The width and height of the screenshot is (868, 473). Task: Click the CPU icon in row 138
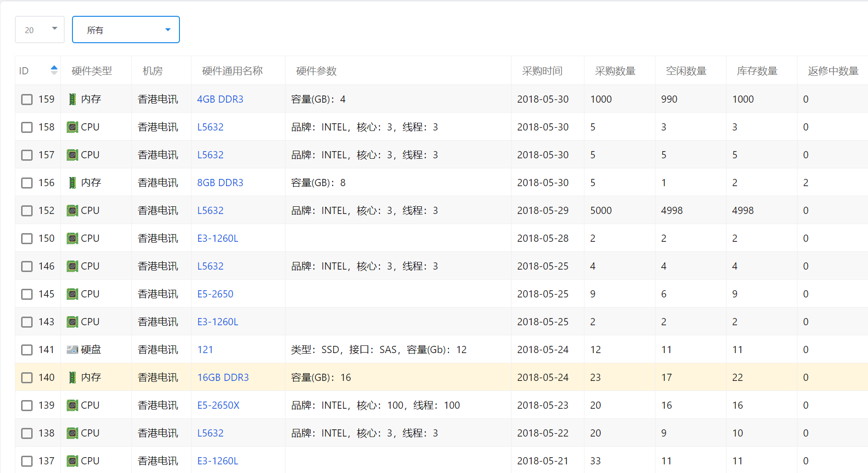(72, 433)
